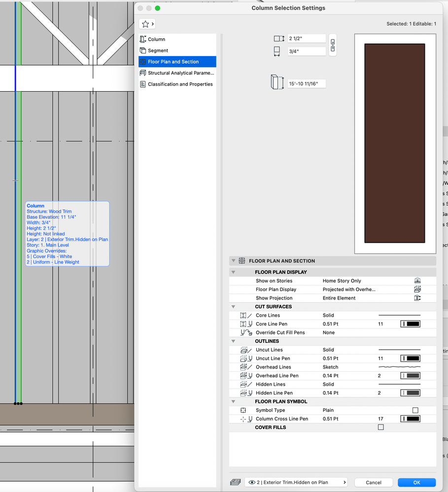Collapse the Outlines section triangle
The image size is (448, 492).
click(234, 341)
